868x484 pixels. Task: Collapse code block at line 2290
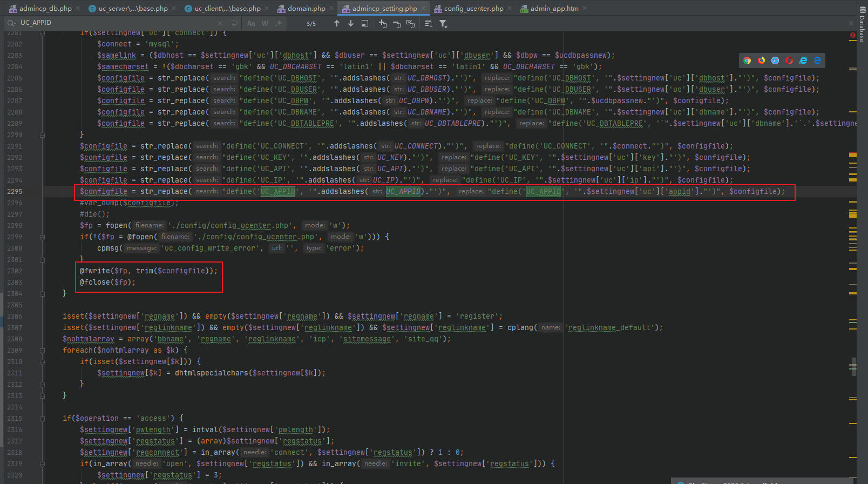click(x=42, y=135)
